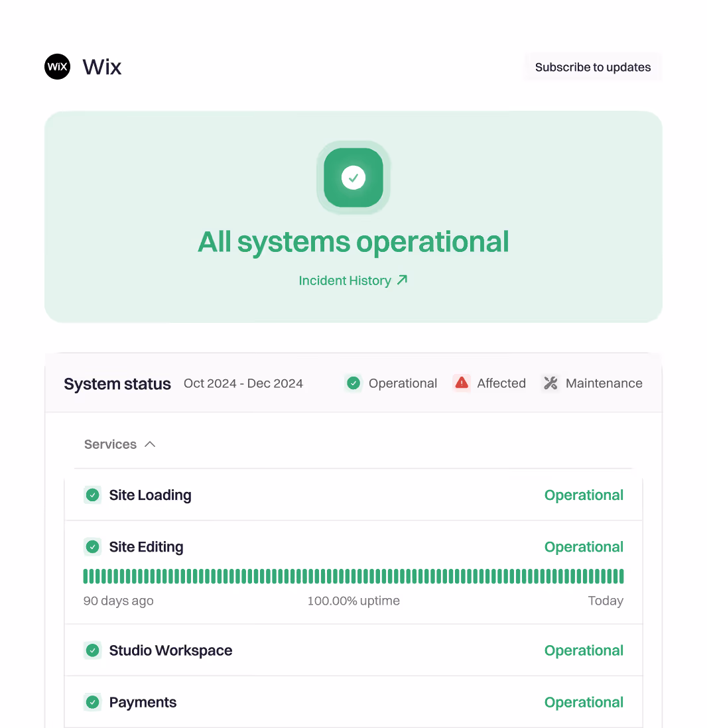This screenshot has height=728, width=707.
Task: Click the large green checkmark status badge
Action: pos(353,177)
